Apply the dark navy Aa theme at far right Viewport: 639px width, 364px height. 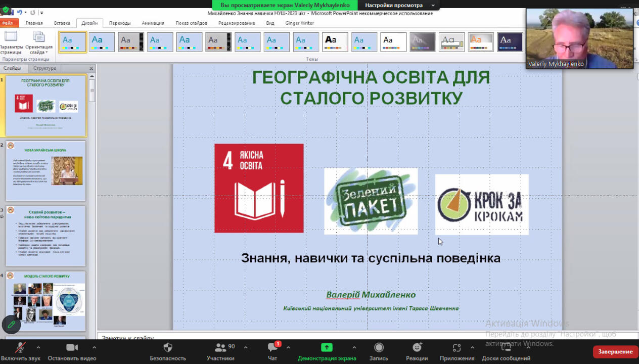click(510, 42)
